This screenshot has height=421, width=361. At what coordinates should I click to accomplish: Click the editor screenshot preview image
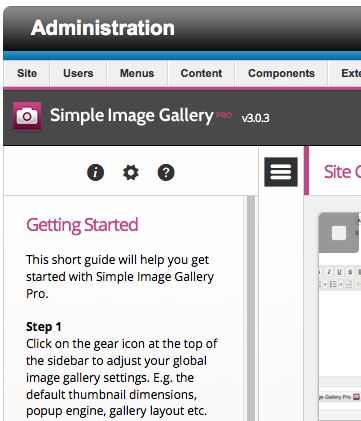(340, 316)
